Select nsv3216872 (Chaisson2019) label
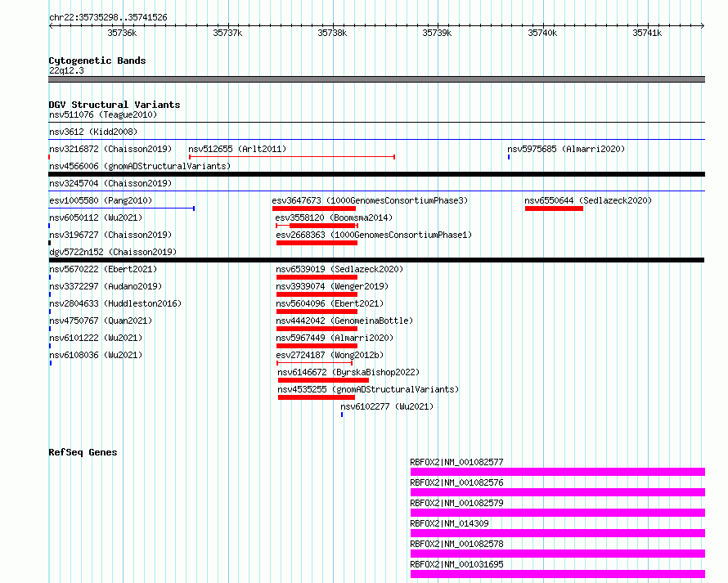The width and height of the screenshot is (728, 583). click(110, 149)
